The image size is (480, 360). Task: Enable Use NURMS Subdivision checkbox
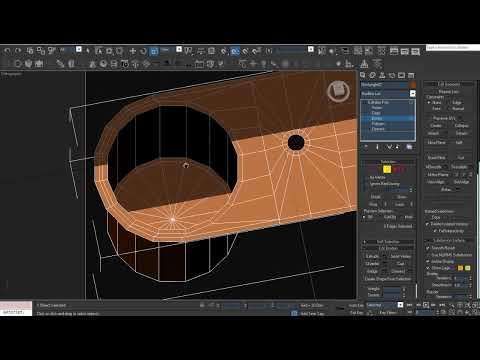pos(428,255)
